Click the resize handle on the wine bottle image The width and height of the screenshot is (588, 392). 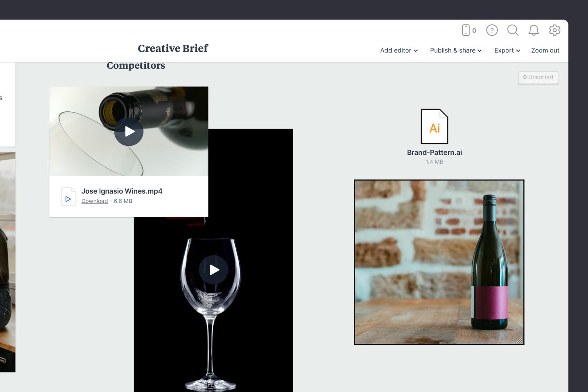(519, 340)
